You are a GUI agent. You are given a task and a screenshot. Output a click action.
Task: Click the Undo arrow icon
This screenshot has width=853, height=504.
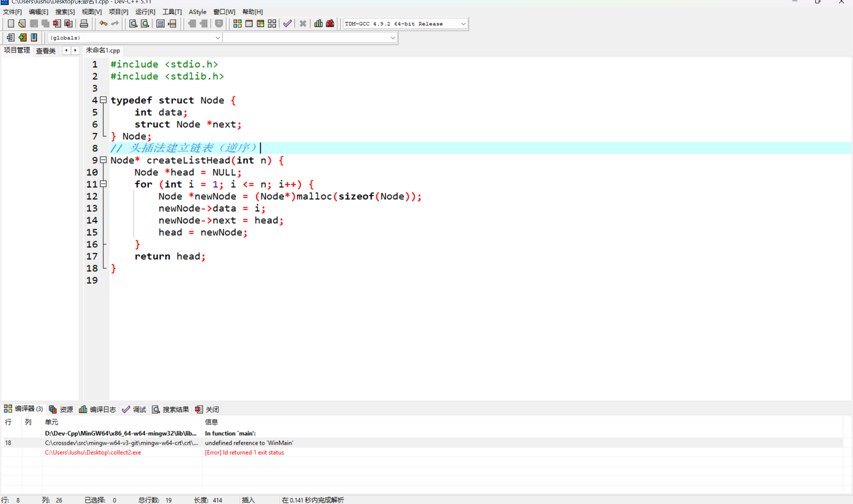[103, 23]
